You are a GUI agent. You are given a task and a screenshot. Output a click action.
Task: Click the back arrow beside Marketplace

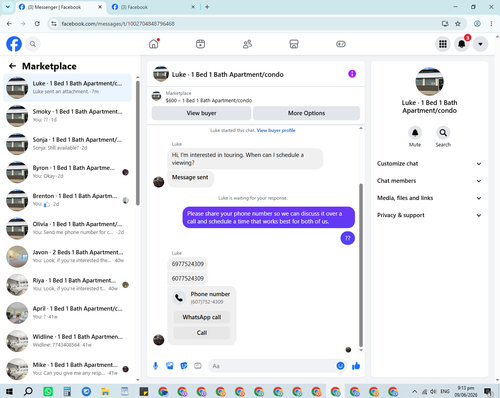(x=12, y=66)
